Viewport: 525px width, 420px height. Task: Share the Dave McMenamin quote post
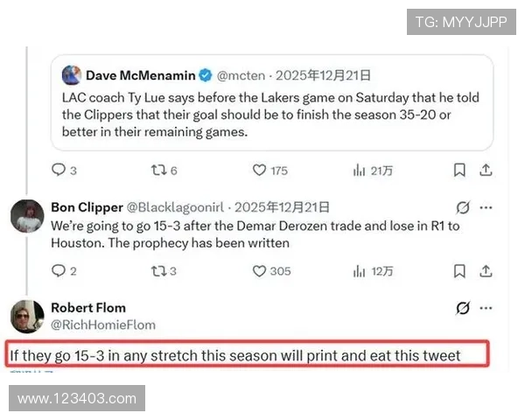click(x=486, y=170)
